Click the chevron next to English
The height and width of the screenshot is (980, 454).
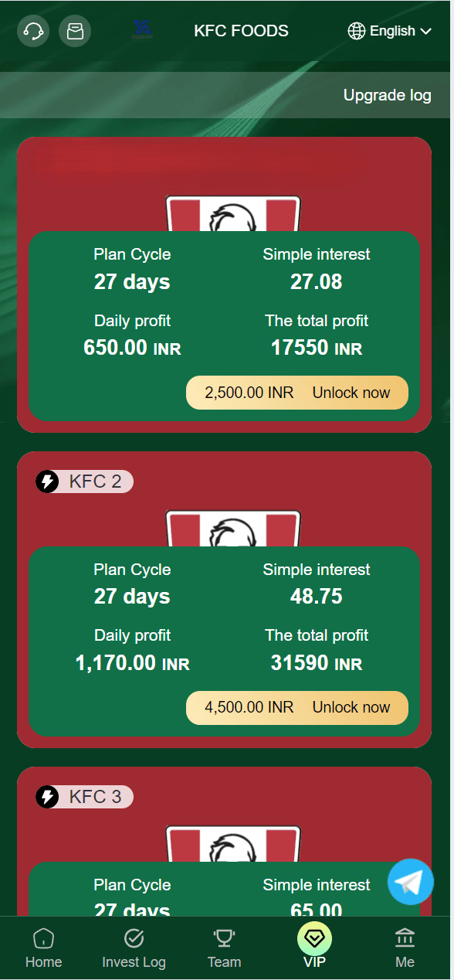426,32
